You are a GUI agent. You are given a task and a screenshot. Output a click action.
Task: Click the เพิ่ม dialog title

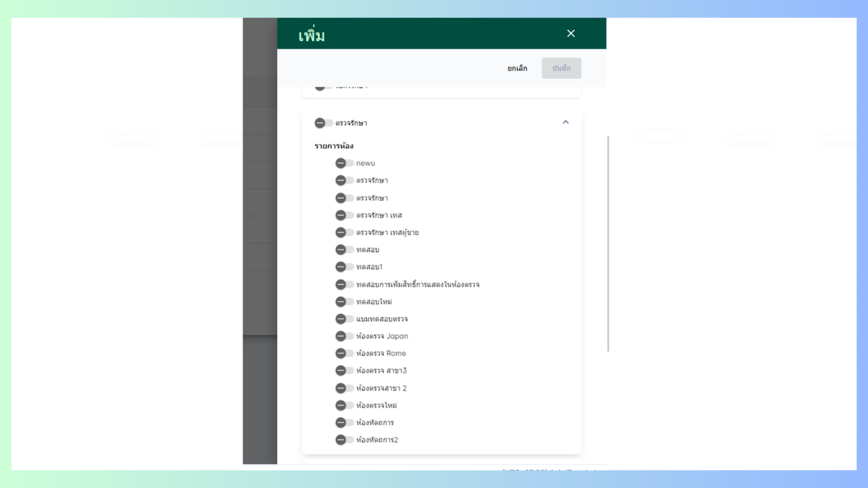coord(311,35)
